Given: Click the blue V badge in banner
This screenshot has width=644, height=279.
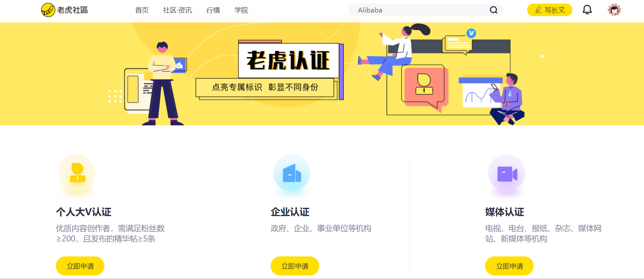Looking at the screenshot, I should tap(471, 33).
